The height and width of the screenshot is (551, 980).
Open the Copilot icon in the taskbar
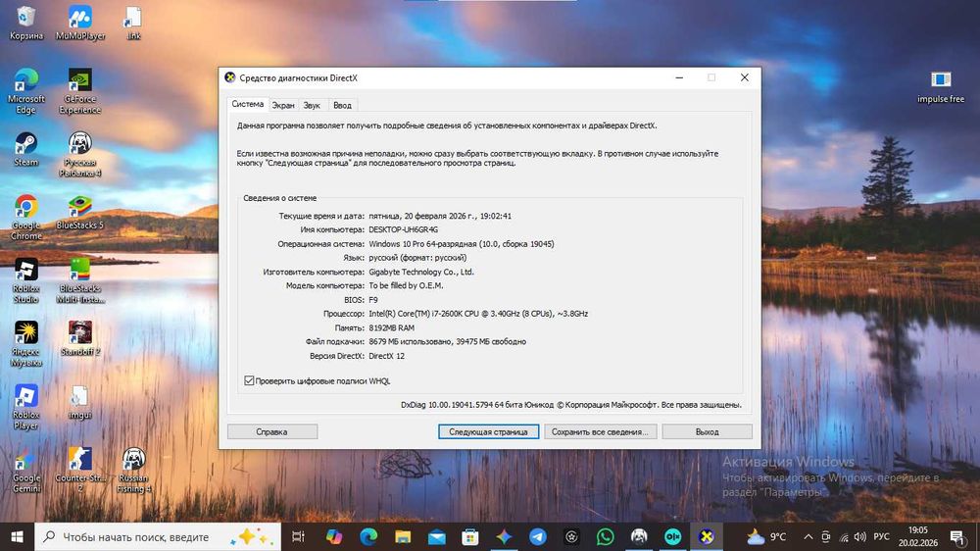click(x=334, y=536)
